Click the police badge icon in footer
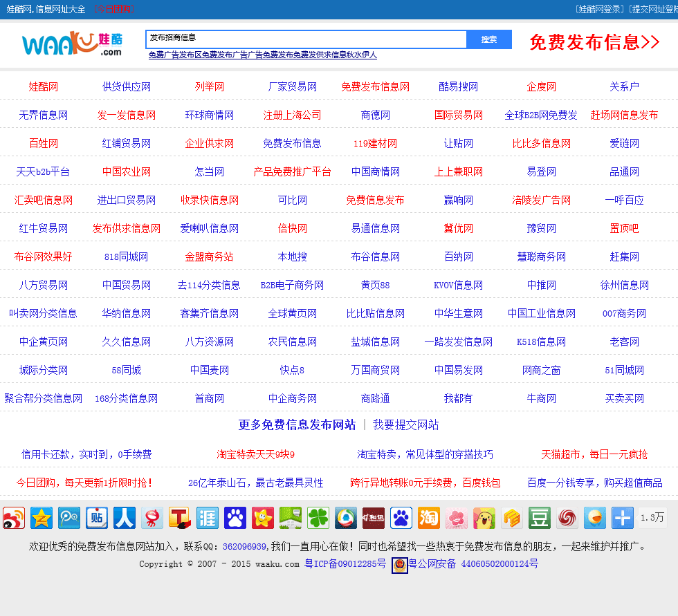Viewport: 678px width, 616px height. [400, 565]
